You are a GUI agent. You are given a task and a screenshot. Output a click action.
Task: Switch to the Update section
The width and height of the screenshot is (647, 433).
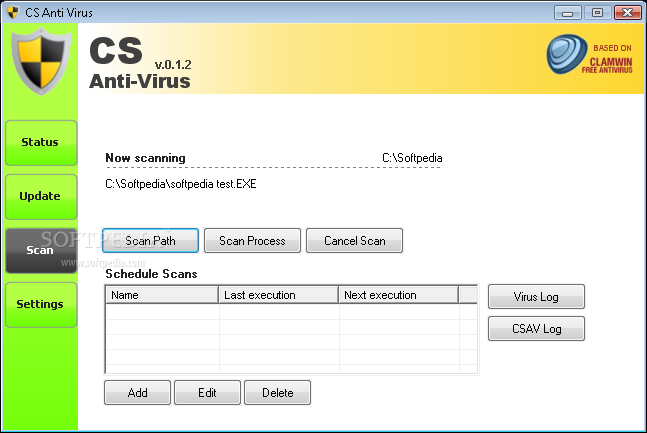(41, 197)
